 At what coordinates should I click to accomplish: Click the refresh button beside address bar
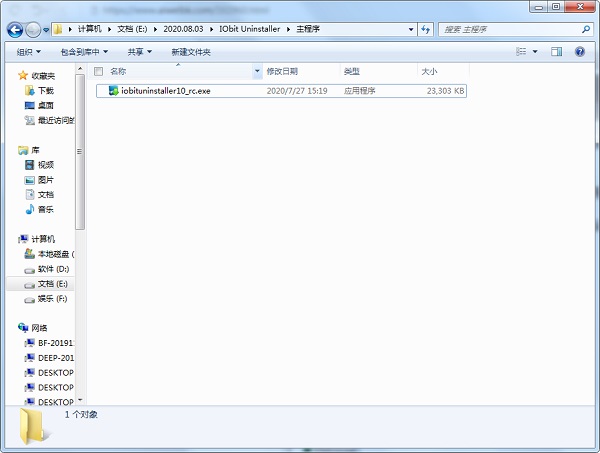(426, 29)
